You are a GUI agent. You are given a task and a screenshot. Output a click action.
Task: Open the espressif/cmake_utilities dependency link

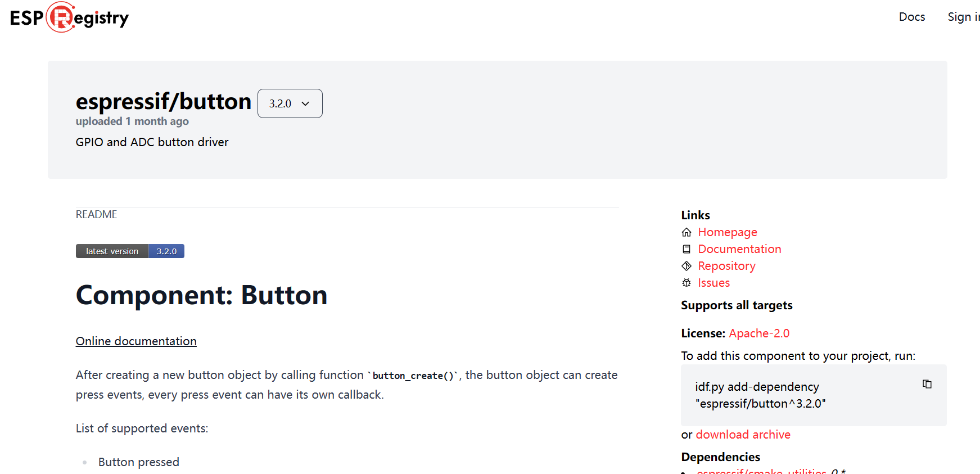coord(761,471)
